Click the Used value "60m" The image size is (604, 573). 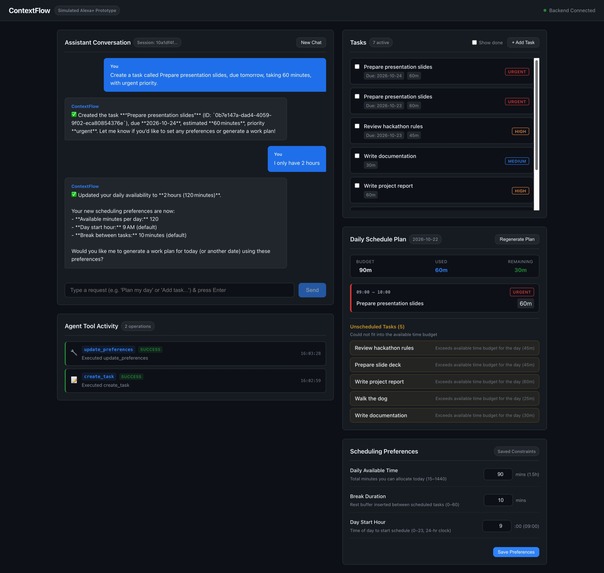441,270
